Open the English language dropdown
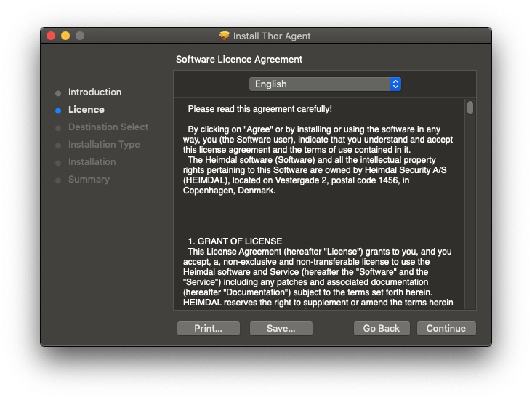 [x=325, y=84]
